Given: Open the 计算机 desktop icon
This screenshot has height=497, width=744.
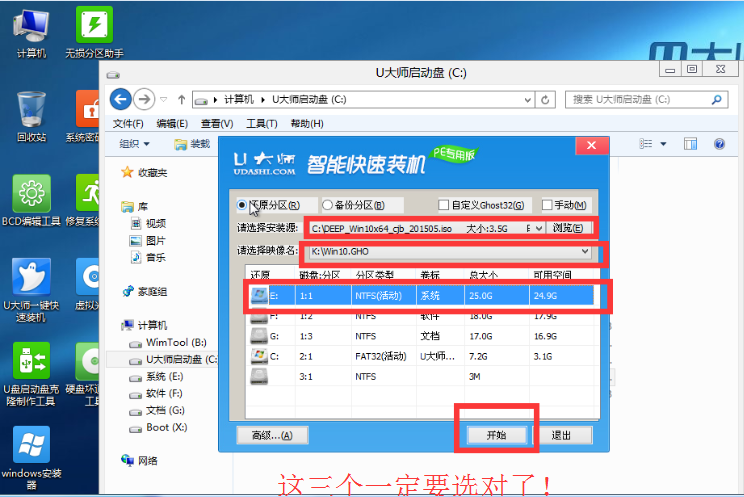Looking at the screenshot, I should pyautogui.click(x=31, y=30).
